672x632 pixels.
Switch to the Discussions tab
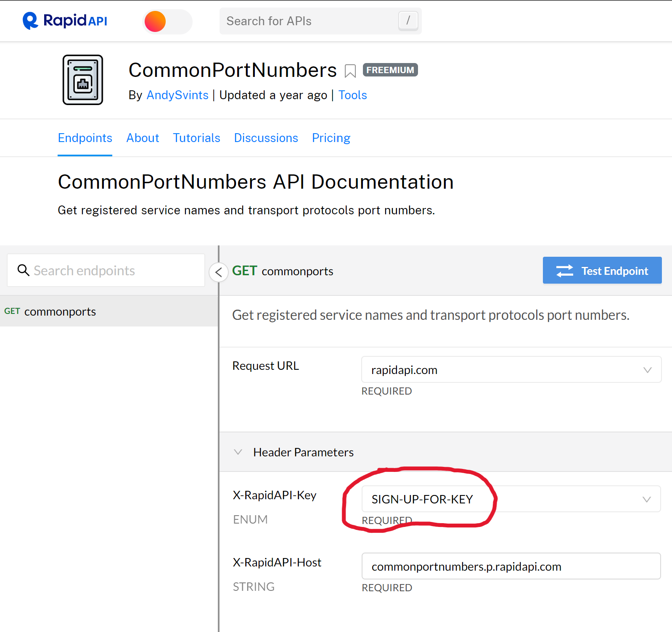266,138
